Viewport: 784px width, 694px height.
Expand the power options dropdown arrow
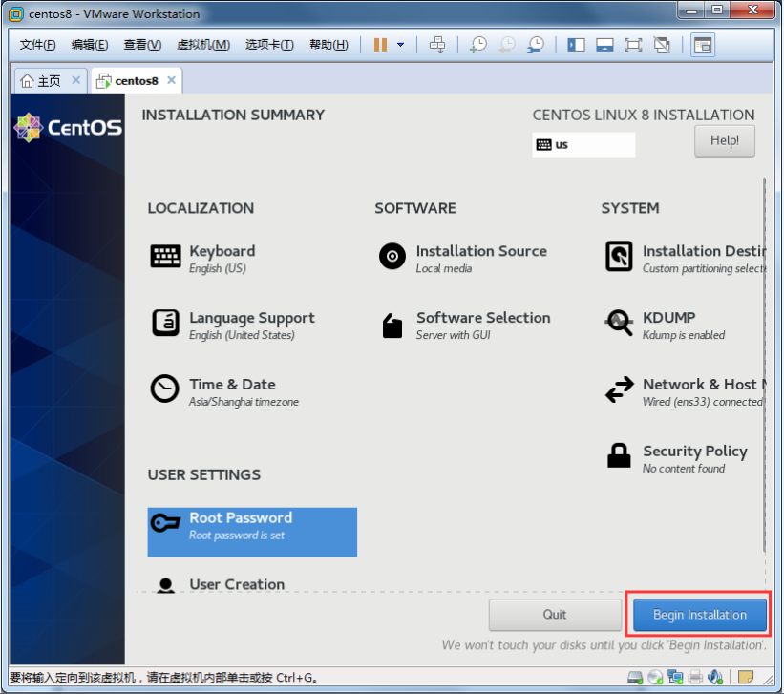(400, 45)
